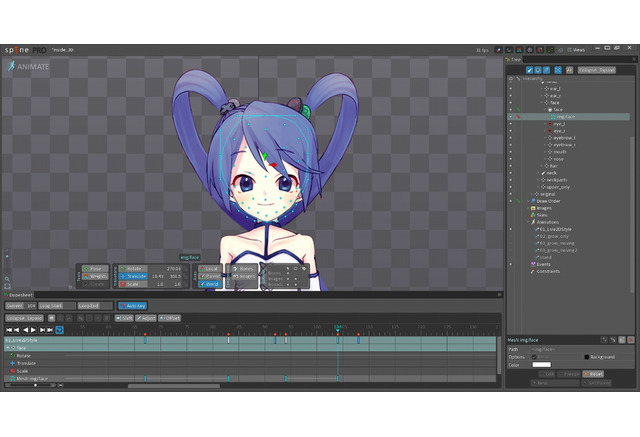Image resolution: width=640 pixels, height=437 pixels.
Task: Go to previous keyframe
Action: pos(17,330)
